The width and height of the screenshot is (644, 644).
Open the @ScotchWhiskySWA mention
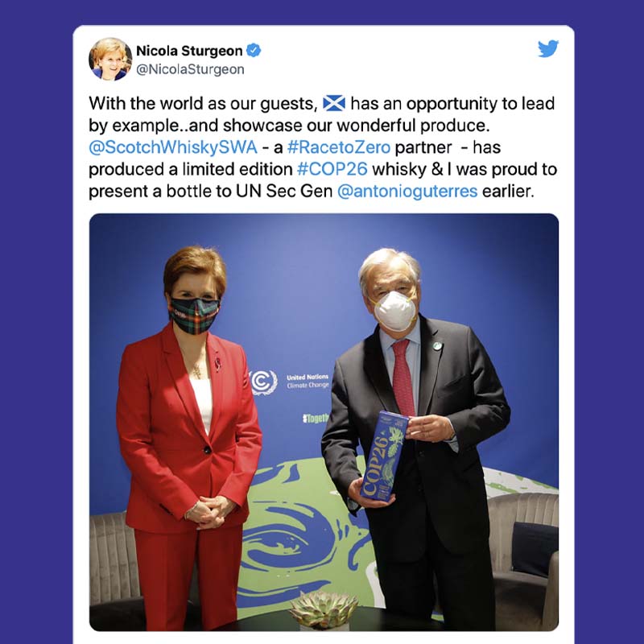(173, 147)
